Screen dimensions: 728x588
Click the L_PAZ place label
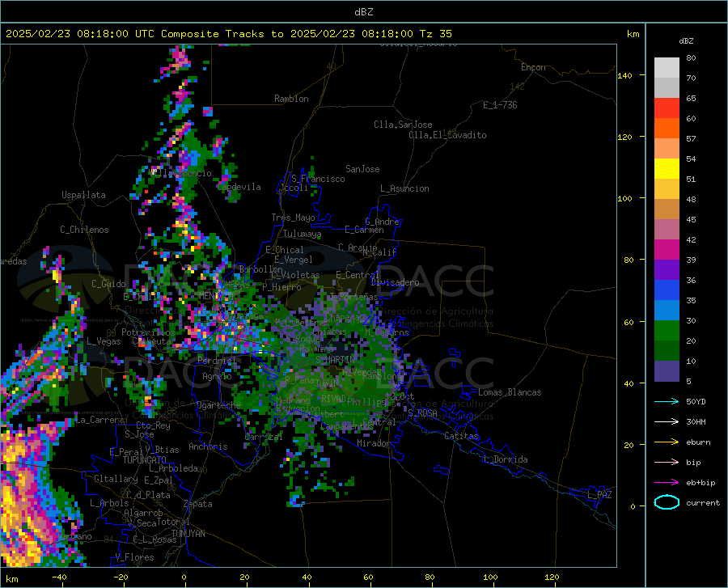(x=599, y=495)
